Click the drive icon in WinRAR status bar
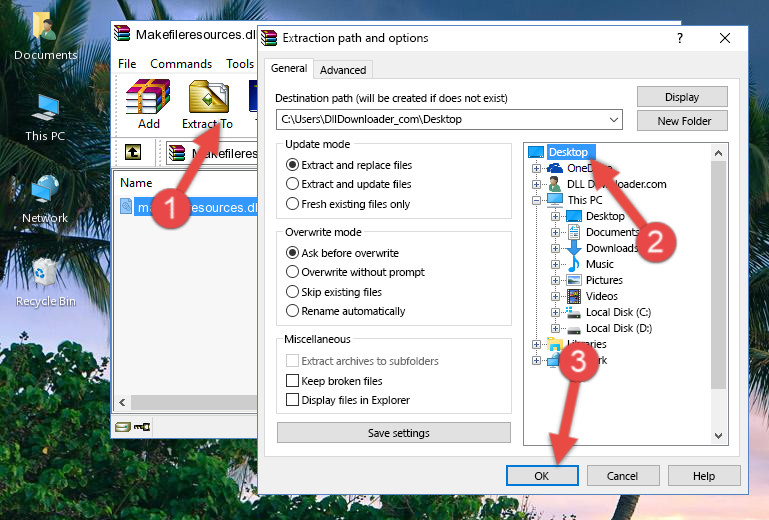 point(122,427)
